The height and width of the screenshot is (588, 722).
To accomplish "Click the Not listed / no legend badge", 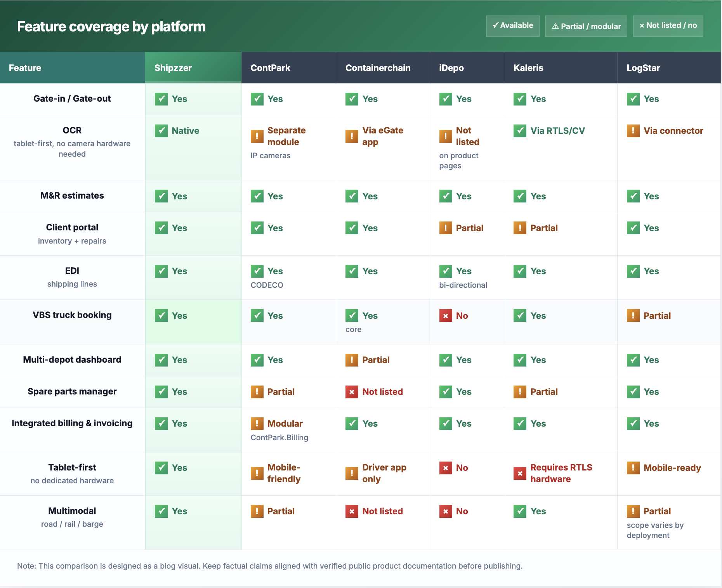I will [x=668, y=26].
